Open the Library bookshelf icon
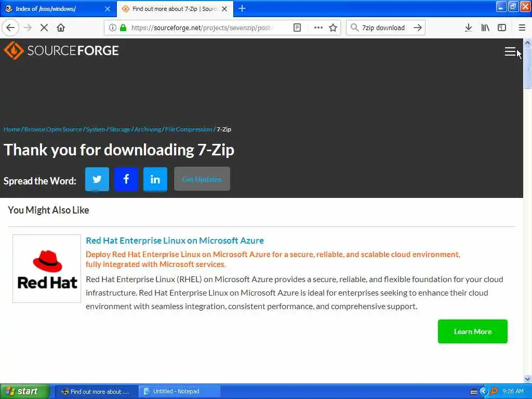This screenshot has width=532, height=399. pos(485,28)
